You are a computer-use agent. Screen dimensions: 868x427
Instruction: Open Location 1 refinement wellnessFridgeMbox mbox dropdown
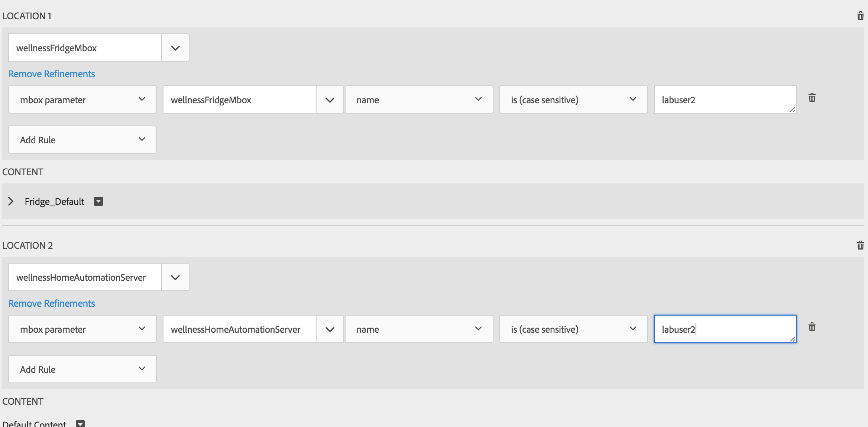coord(330,100)
